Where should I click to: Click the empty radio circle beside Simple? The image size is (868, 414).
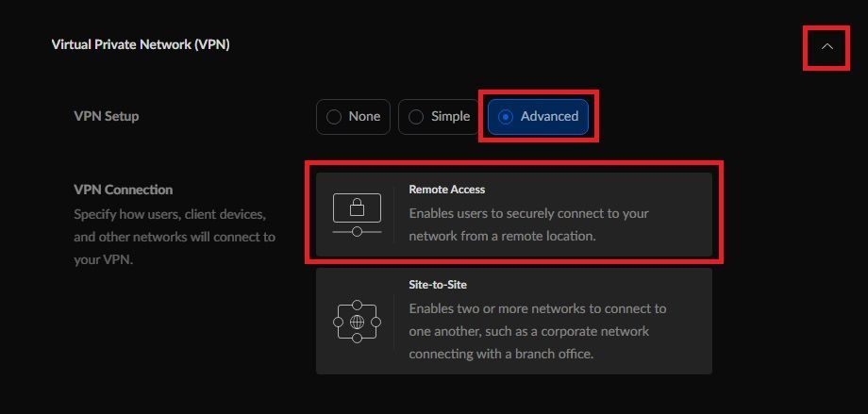[x=416, y=117]
